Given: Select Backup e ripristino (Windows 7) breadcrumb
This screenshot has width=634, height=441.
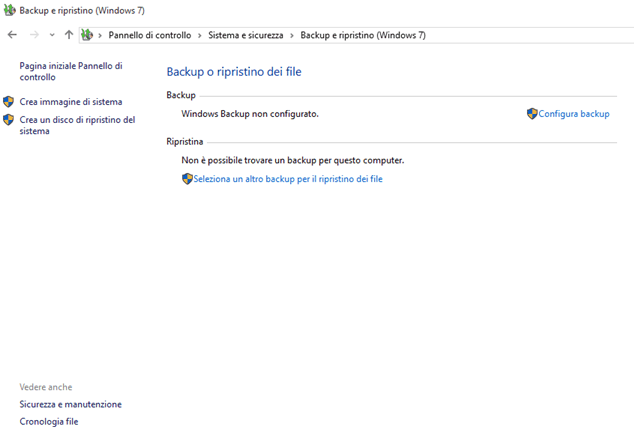Looking at the screenshot, I should click(x=363, y=35).
